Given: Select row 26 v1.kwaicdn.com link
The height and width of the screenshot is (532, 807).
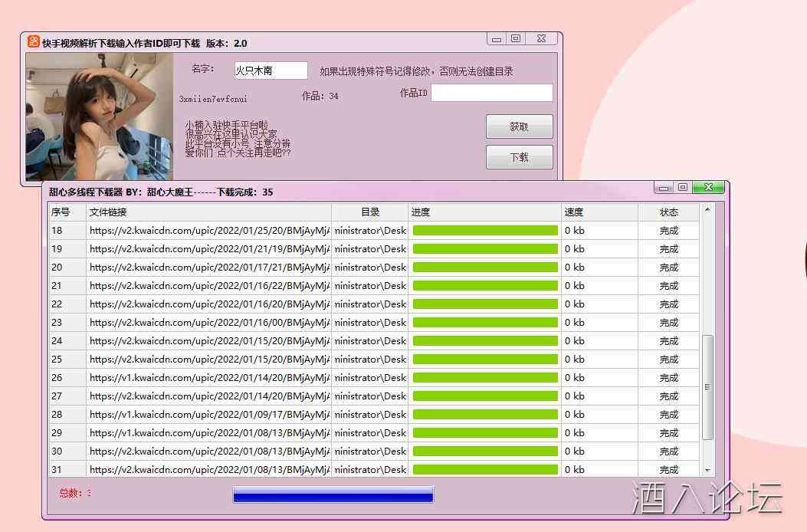Looking at the screenshot, I should [x=209, y=378].
